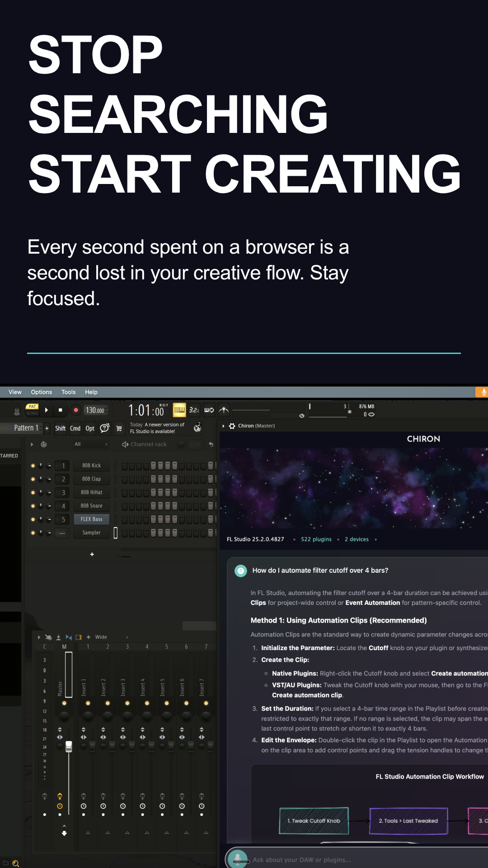Click the Cmd modifier button

click(75, 428)
